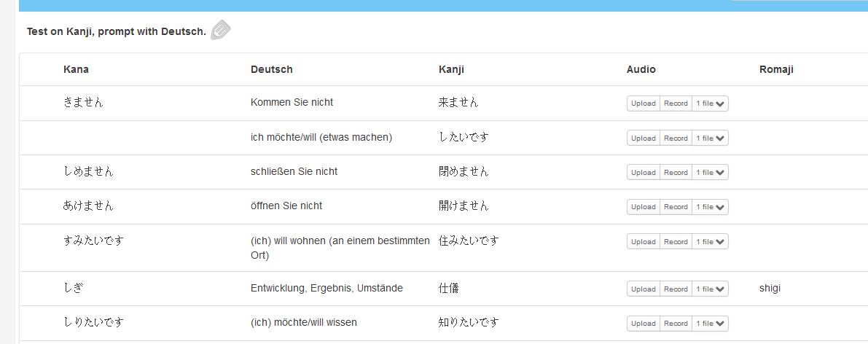The image size is (868, 344).
Task: Select the Kana column header
Action: (x=76, y=69)
